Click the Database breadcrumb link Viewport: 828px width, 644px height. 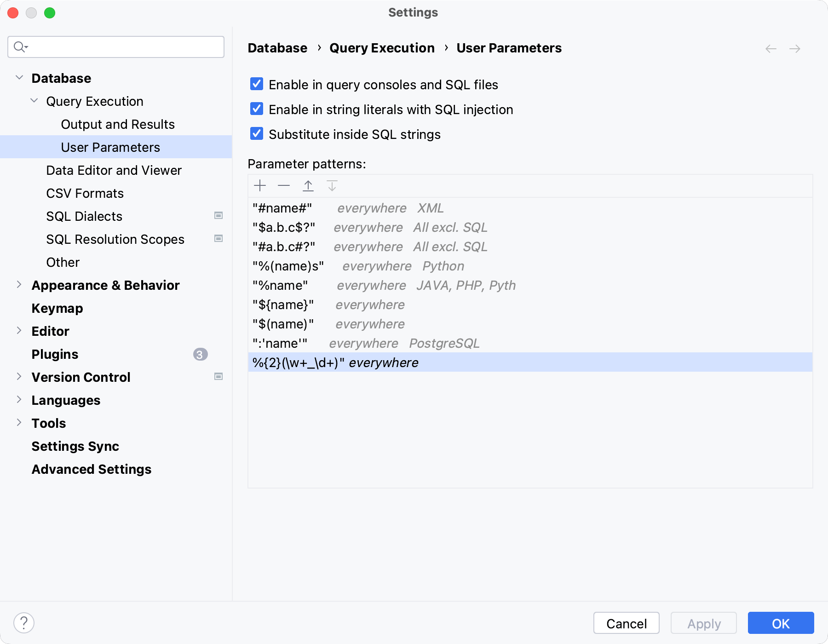pyautogui.click(x=277, y=48)
